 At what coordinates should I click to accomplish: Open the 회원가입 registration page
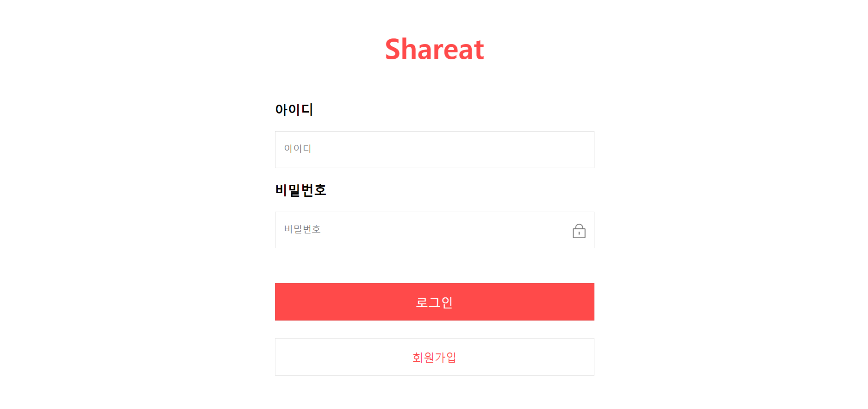click(434, 357)
